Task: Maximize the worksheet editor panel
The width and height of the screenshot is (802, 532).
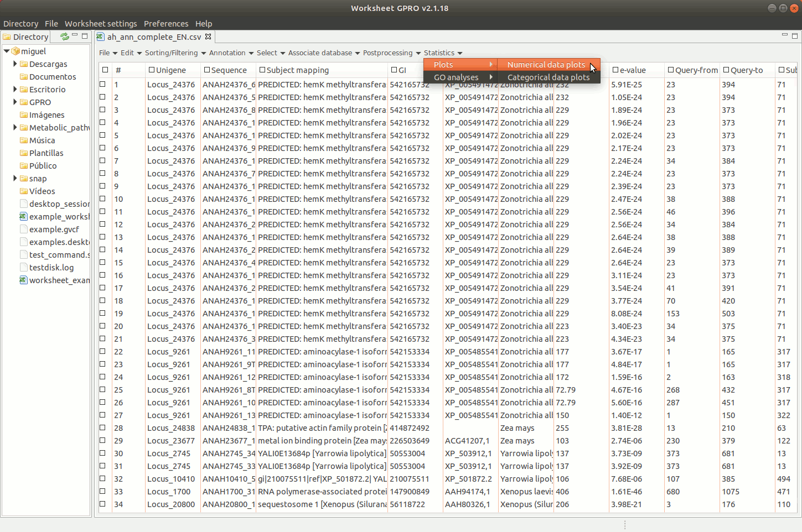Action: click(x=795, y=36)
